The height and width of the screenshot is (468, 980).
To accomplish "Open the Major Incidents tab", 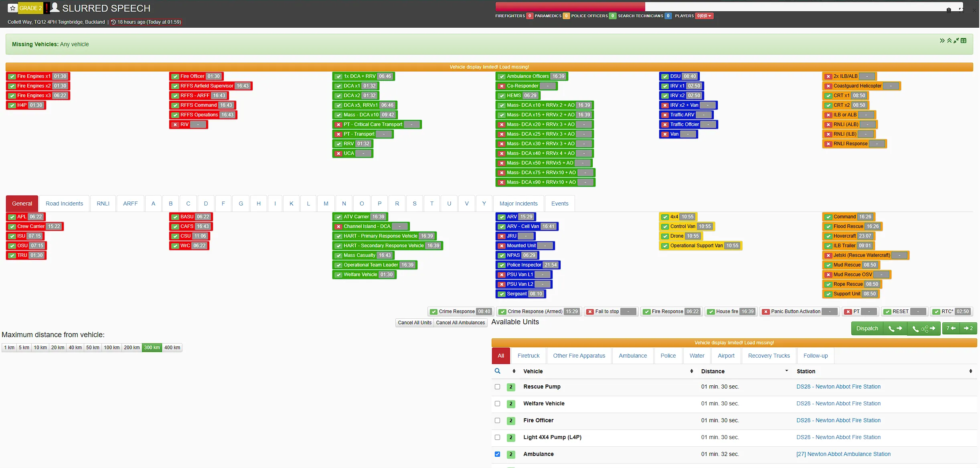I will [518, 203].
